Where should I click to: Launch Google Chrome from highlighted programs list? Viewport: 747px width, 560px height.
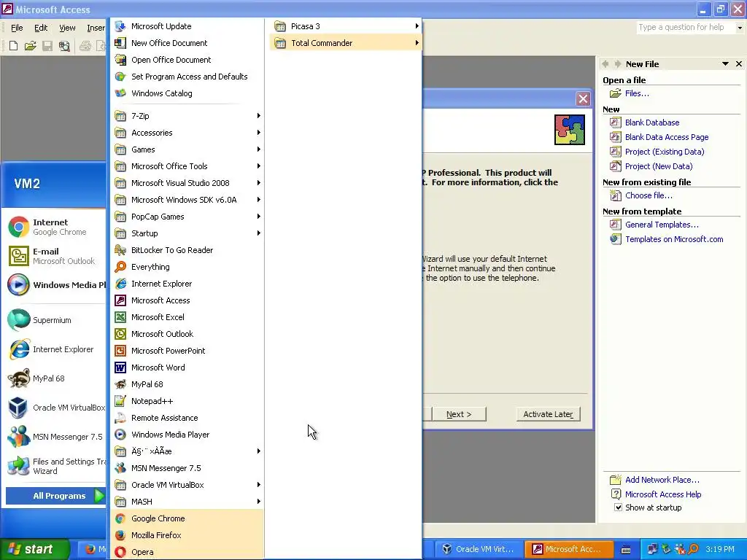(187, 518)
